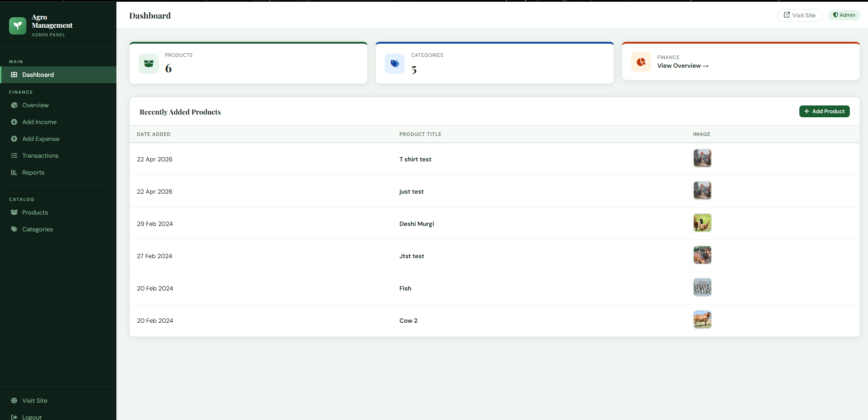Image resolution: width=868 pixels, height=420 pixels.
Task: Click the Admin badge in header
Action: click(x=844, y=15)
